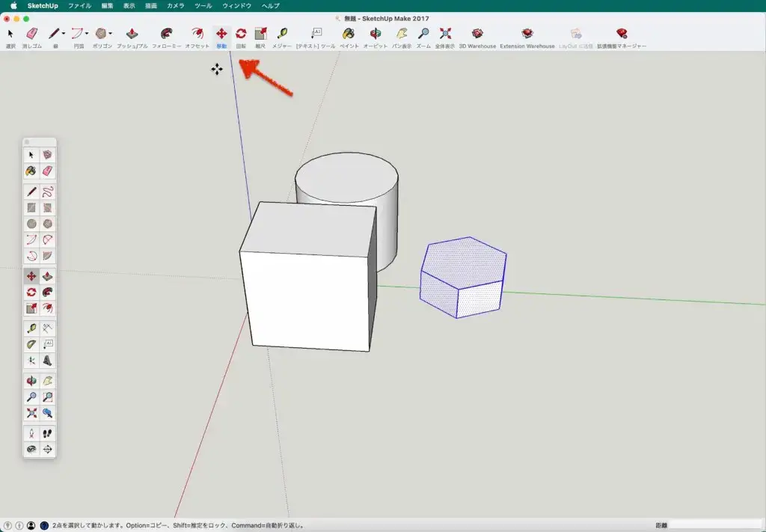Select the ポリゴン polygon tool in the top toolbar
Screen dimensions: 766x532
101,34
